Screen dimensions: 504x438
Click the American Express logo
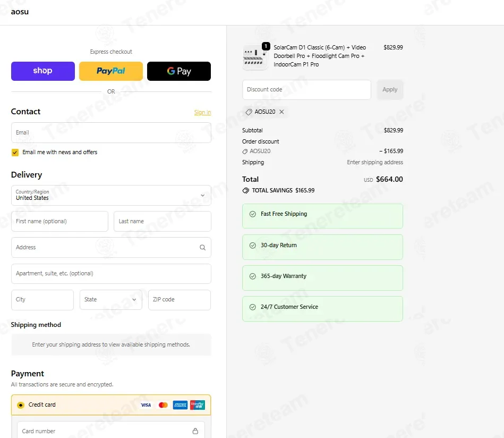pyautogui.click(x=181, y=405)
